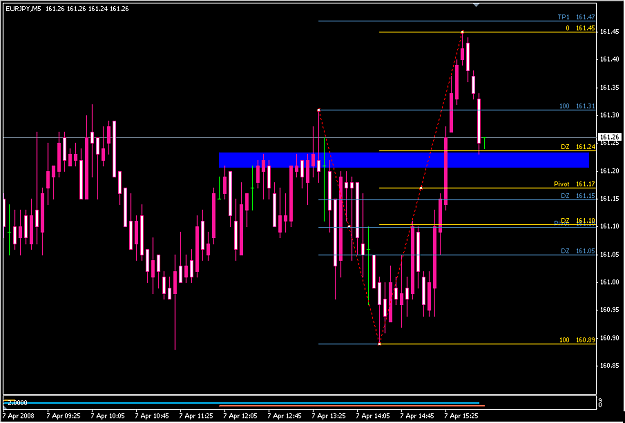Image resolution: width=625 pixels, height=423 pixels.
Task: Click the '7 Apr 10:45' time label
Action: (x=152, y=415)
